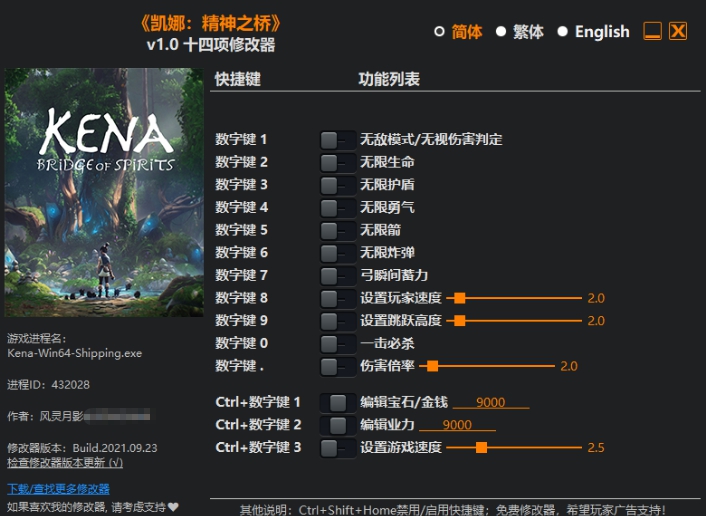
Task: Close the trainer with X icon
Action: 678,32
